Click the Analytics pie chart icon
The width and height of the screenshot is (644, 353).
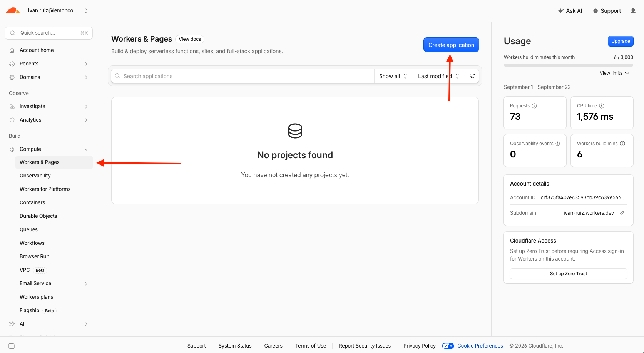(x=12, y=120)
